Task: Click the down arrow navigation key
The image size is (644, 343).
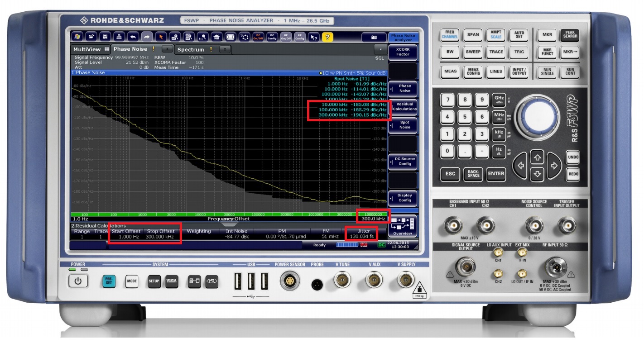Action: tap(537, 174)
